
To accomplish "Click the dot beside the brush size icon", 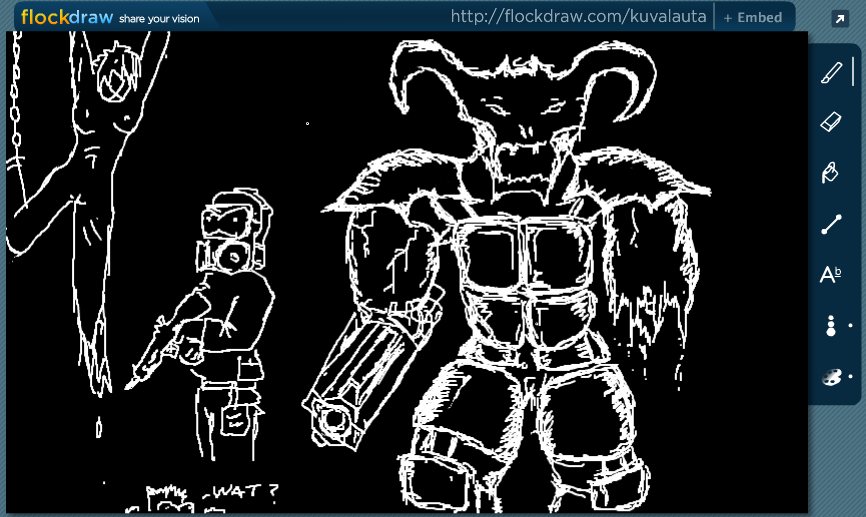I will (850, 326).
